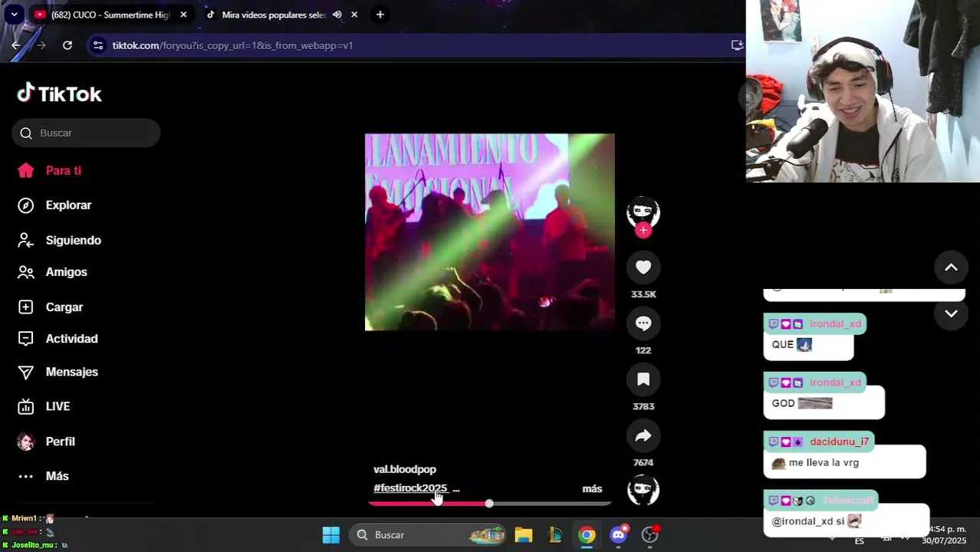
Task: Pause the concert video by clicking it
Action: (489, 232)
